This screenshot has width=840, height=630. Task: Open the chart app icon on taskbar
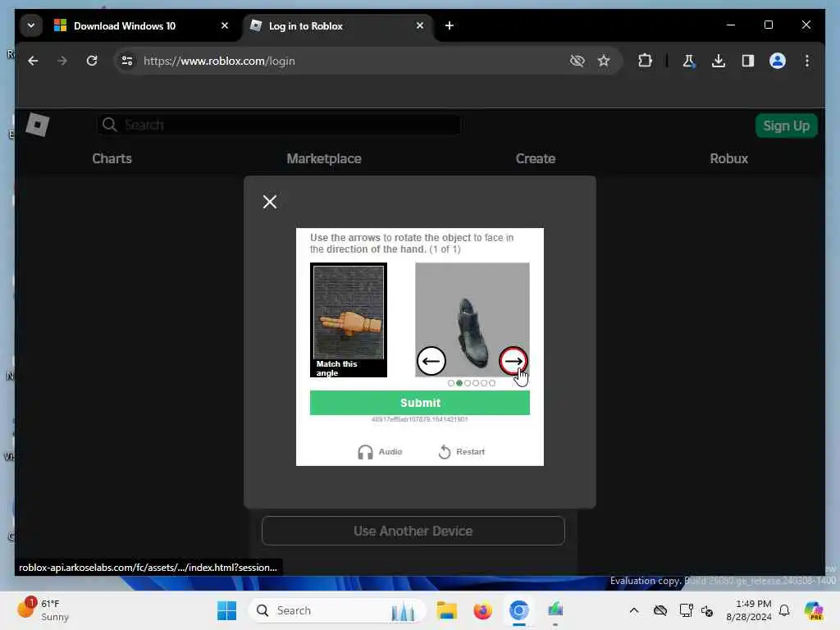coord(555,610)
